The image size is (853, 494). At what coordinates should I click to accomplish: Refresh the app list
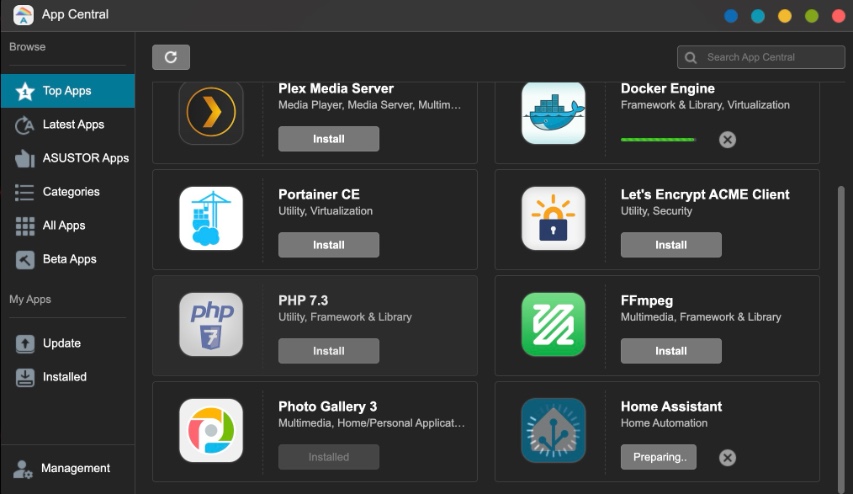point(171,57)
